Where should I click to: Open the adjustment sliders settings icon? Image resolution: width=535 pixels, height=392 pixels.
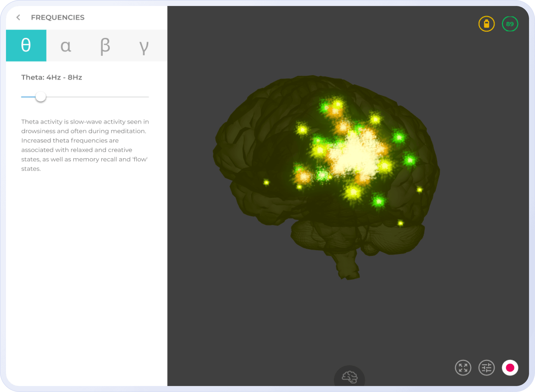(486, 368)
